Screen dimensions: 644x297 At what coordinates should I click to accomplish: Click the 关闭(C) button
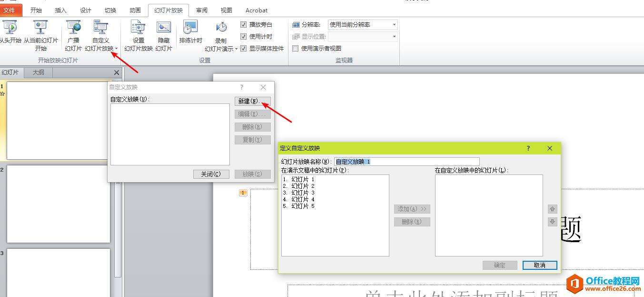click(211, 174)
